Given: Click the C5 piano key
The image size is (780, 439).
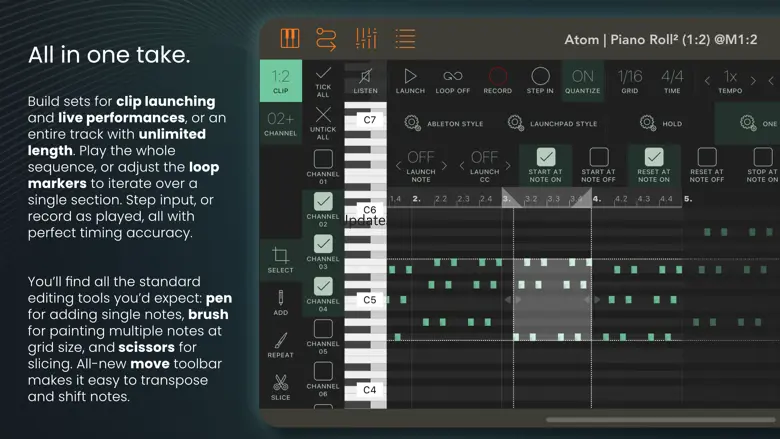Looking at the screenshot, I should tap(369, 299).
